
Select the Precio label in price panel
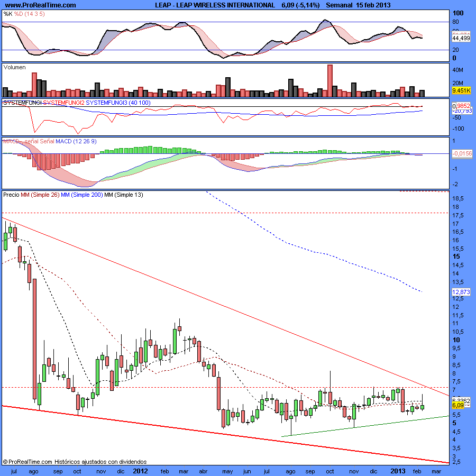11,195
